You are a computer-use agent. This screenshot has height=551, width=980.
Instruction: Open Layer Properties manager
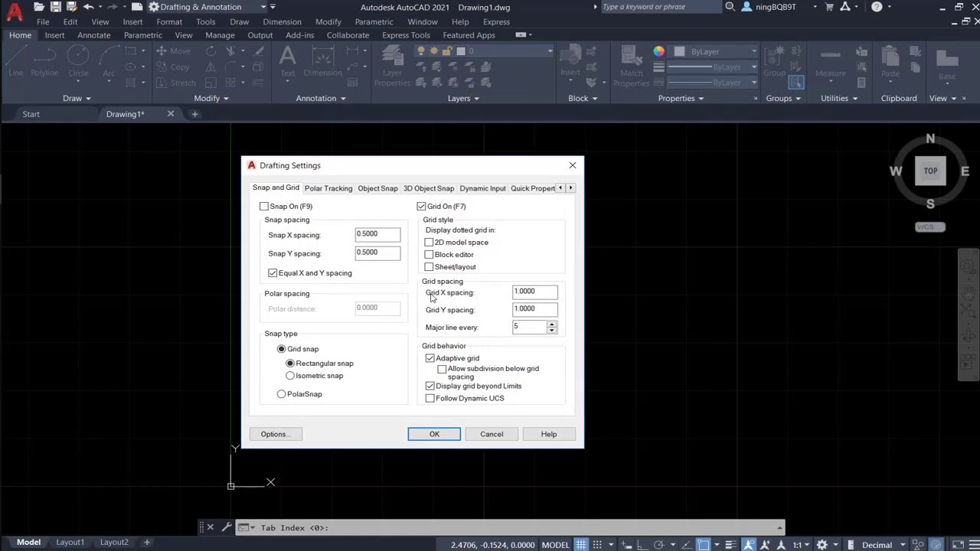pyautogui.click(x=392, y=66)
